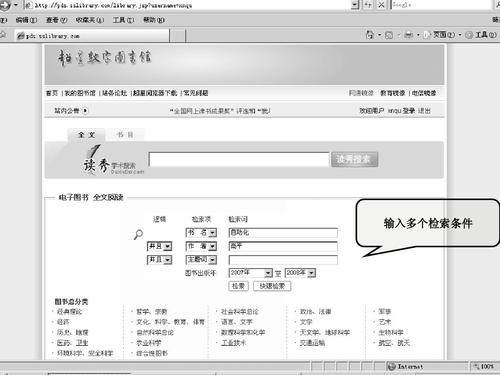Switch to the 书目 search tab
Screen dimensions: 500x375
pos(125,135)
